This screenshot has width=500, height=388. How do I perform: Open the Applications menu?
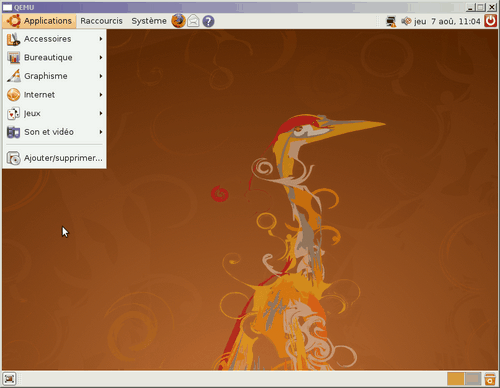coord(39,21)
